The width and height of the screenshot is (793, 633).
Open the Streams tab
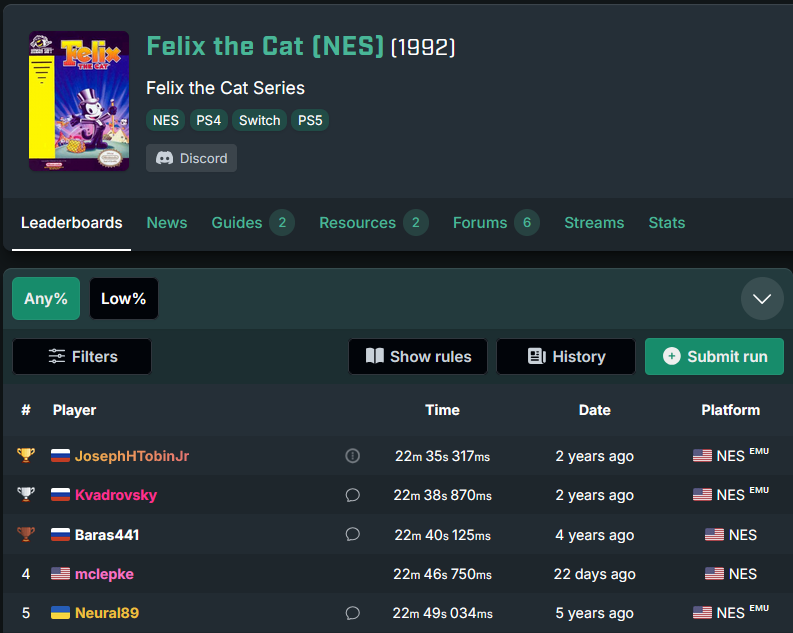(594, 223)
